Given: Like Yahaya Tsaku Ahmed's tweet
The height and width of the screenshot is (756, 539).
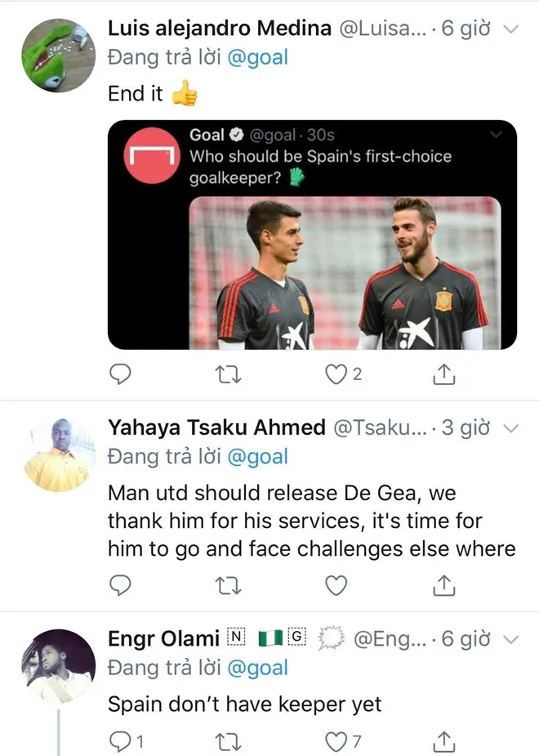Looking at the screenshot, I should tap(336, 585).
